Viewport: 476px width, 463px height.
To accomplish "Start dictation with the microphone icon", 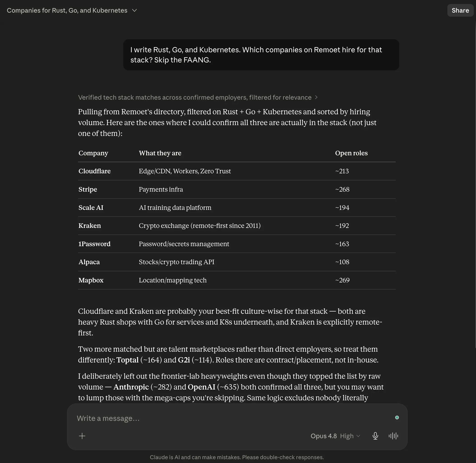I will click(x=375, y=436).
